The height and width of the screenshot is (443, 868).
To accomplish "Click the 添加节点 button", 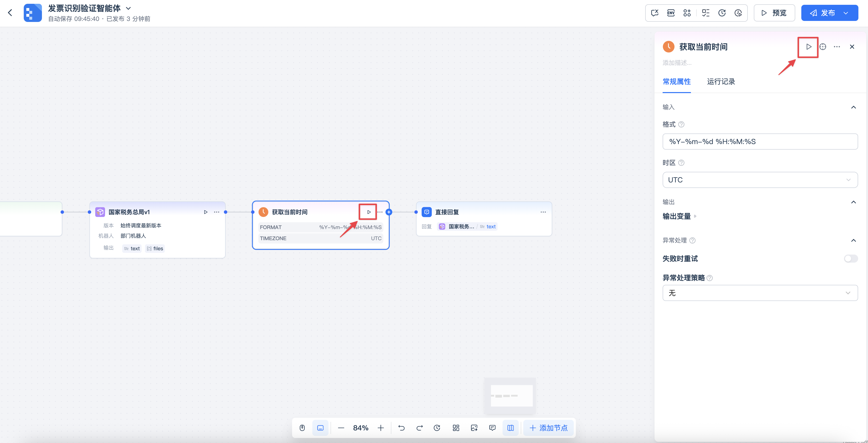I will click(549, 428).
